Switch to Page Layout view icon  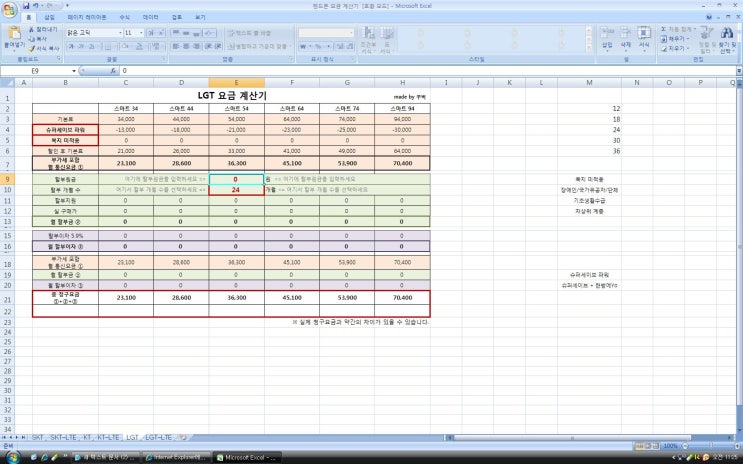647,446
